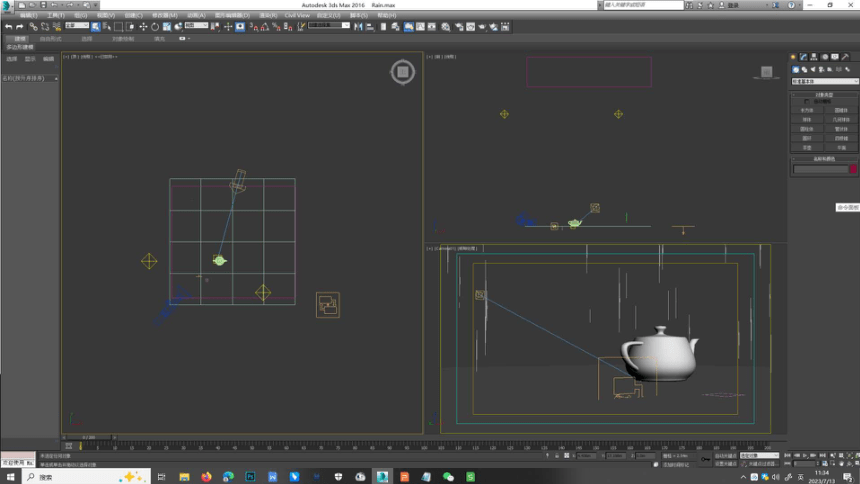Screen dimensions: 860x484
Task: Open the Material Editor
Action: [x=445, y=26]
